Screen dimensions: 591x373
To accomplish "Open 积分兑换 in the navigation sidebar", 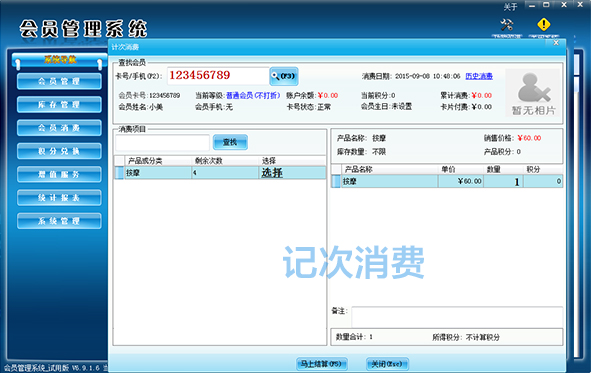I will pyautogui.click(x=59, y=151).
